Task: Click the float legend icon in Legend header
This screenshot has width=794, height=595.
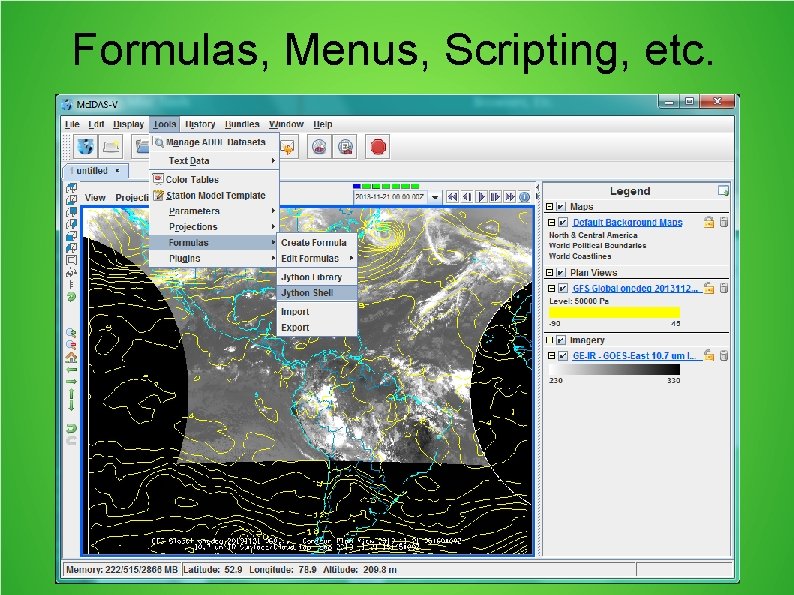Action: coord(723,191)
